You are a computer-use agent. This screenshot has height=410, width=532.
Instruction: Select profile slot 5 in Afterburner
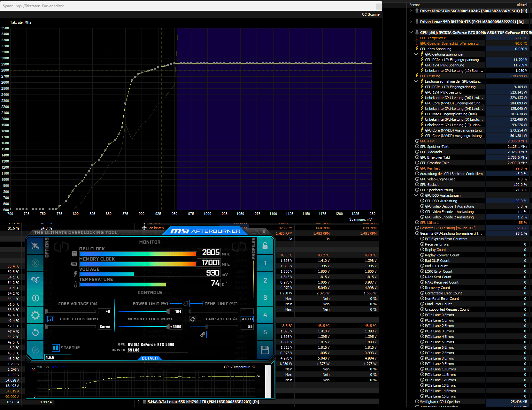265,332
